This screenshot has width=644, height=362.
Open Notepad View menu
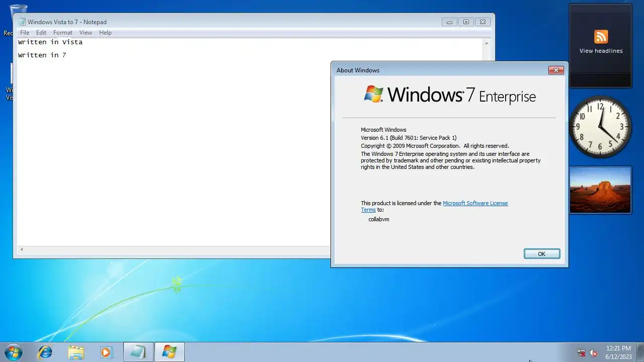[86, 33]
